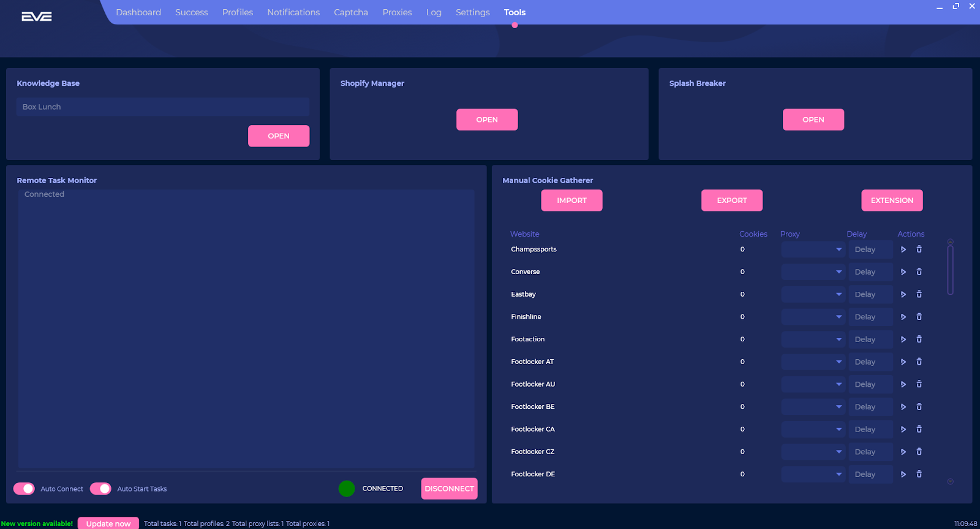Click the Knowledge Base search field
The width and height of the screenshot is (980, 529).
163,107
